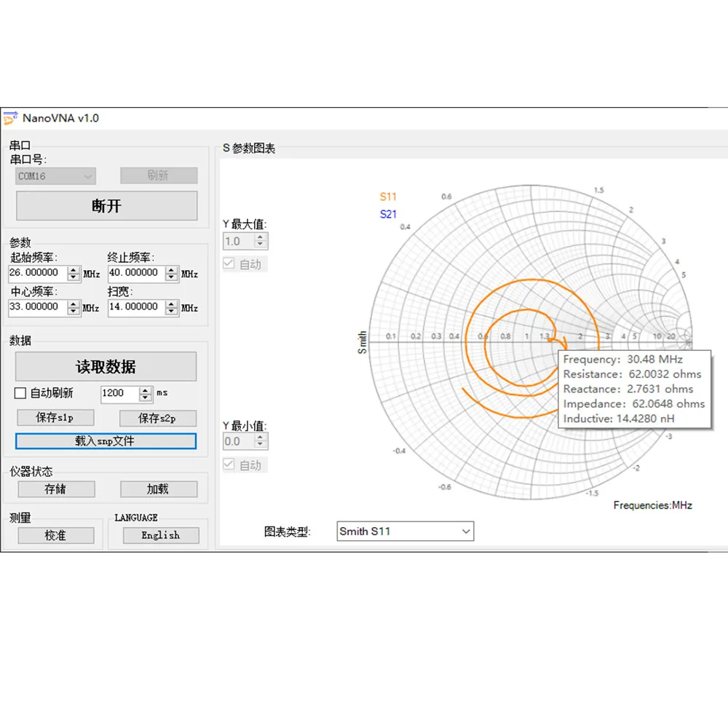Viewport: 728px width, 728px height.
Task: Increase center frequency with up arrow
Action: click(74, 304)
